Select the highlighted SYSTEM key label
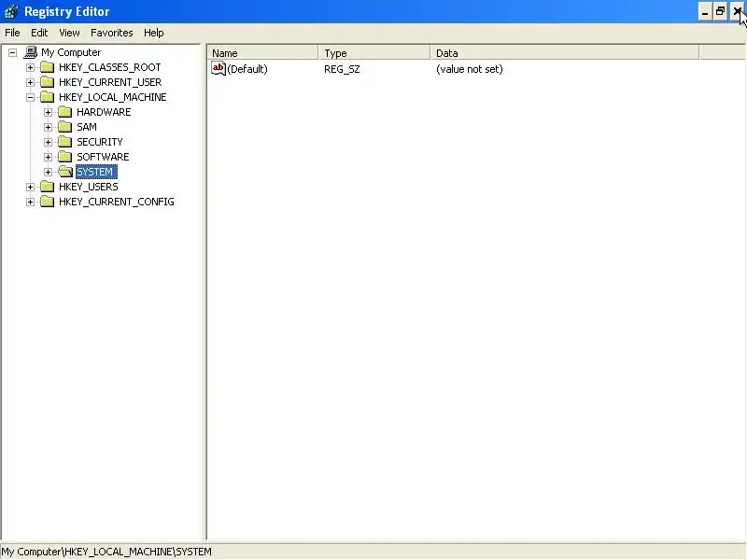747x560 pixels. coord(96,172)
